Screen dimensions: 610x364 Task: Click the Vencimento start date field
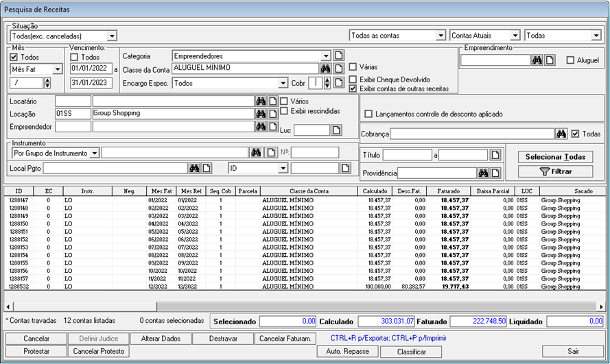click(91, 69)
